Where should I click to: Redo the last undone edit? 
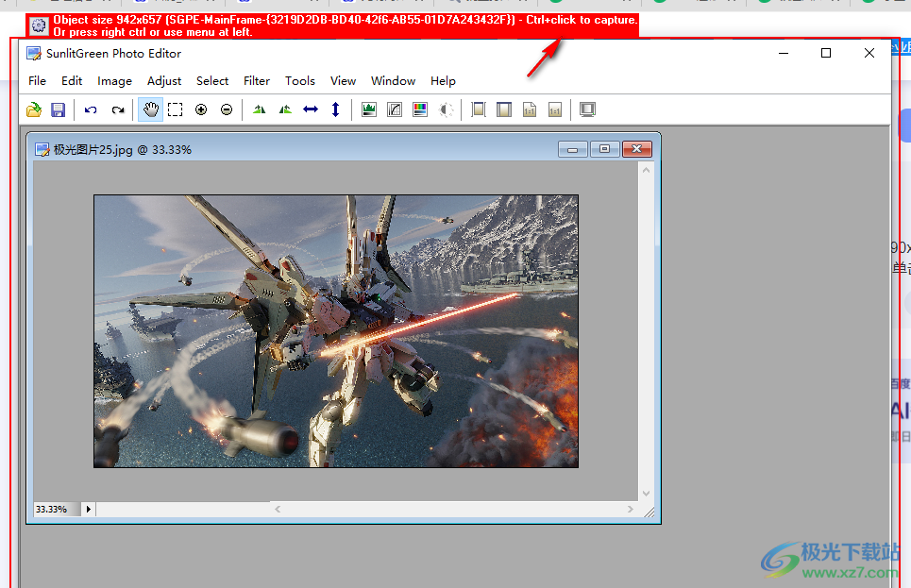pos(118,109)
